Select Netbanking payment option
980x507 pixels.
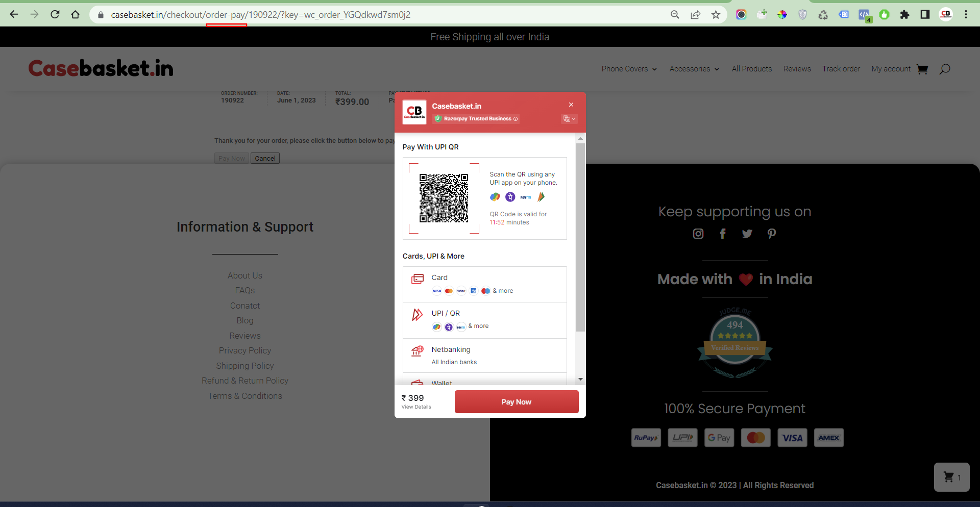pos(484,356)
